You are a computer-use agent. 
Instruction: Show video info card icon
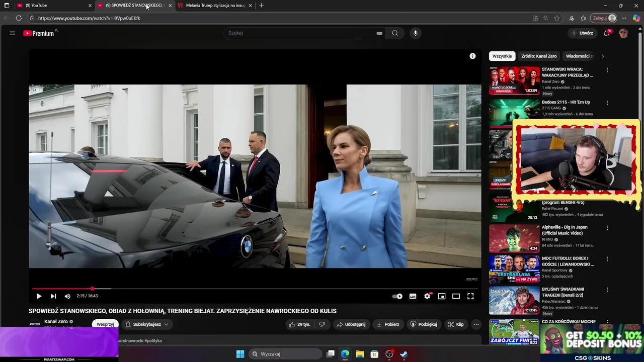point(472,56)
